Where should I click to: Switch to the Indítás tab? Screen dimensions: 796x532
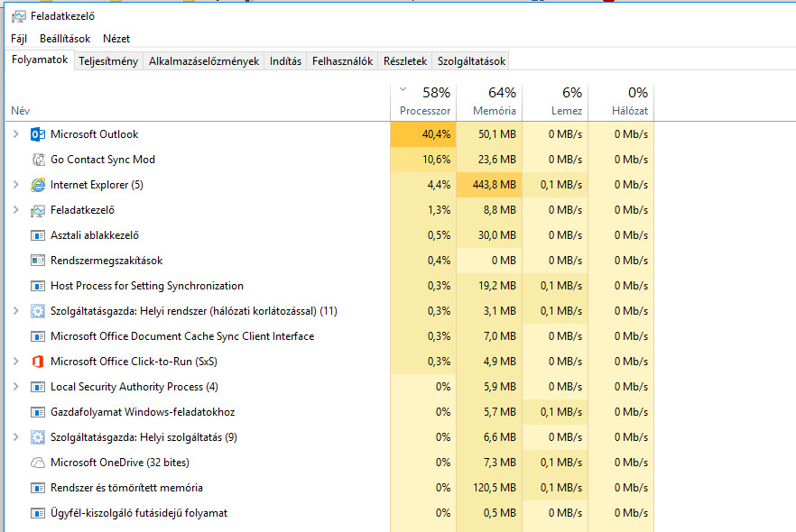(x=285, y=61)
